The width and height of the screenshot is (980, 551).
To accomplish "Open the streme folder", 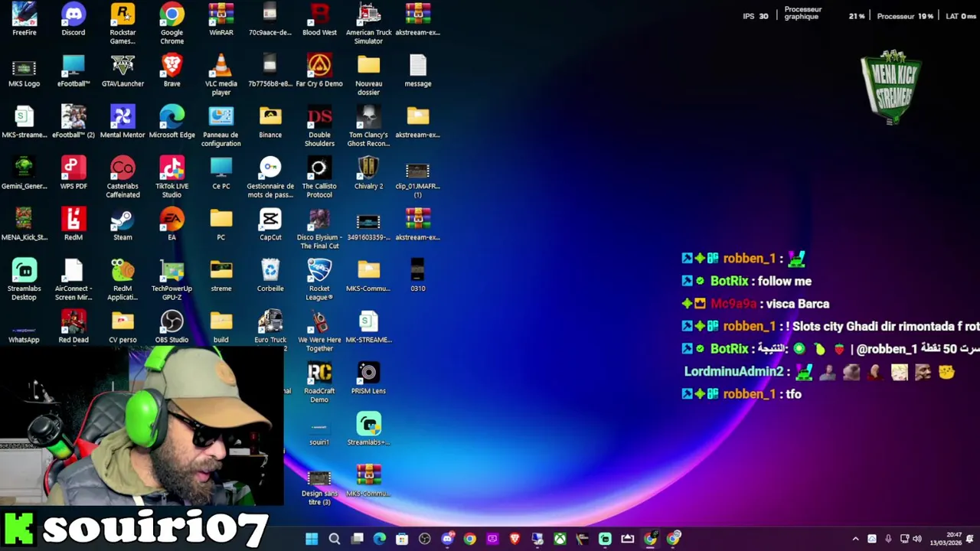I will coord(221,276).
